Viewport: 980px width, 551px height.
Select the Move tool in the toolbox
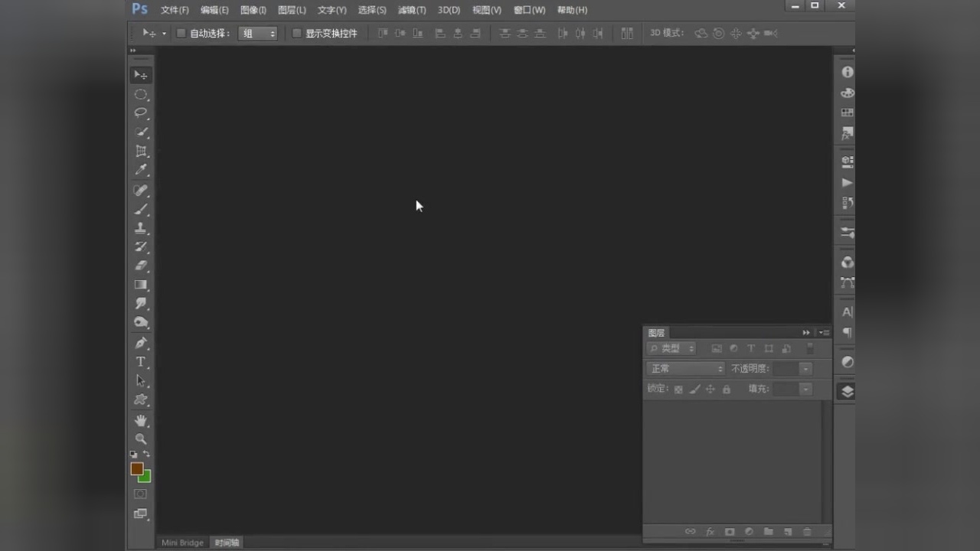pos(141,75)
